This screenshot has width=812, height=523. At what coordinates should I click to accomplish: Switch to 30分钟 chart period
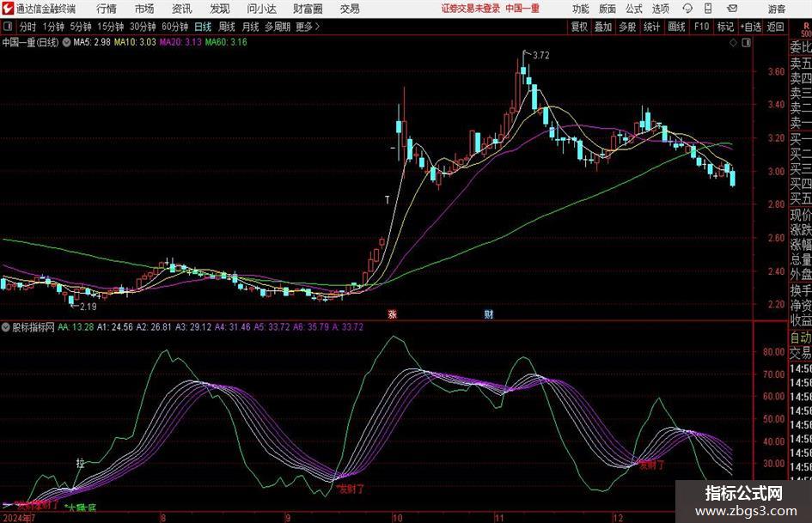[143, 27]
